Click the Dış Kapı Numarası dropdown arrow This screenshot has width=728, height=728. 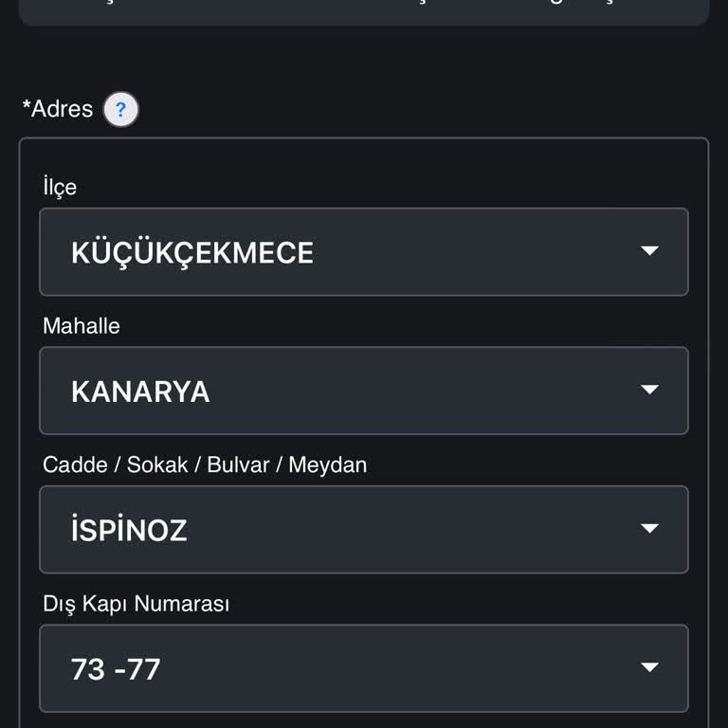coord(649,667)
